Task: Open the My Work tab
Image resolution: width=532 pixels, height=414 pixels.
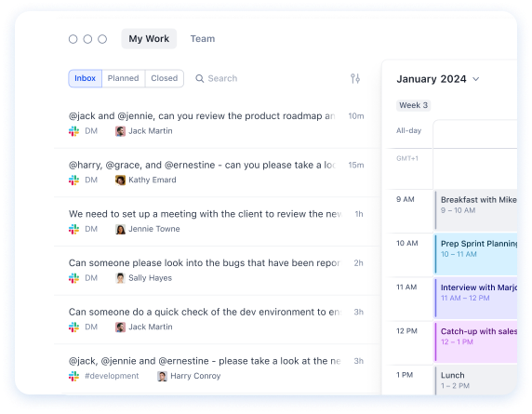Action: [149, 39]
